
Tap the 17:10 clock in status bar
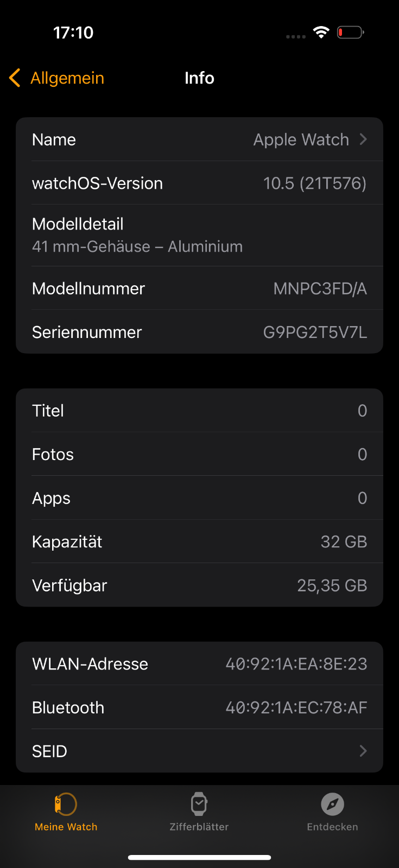point(73,33)
